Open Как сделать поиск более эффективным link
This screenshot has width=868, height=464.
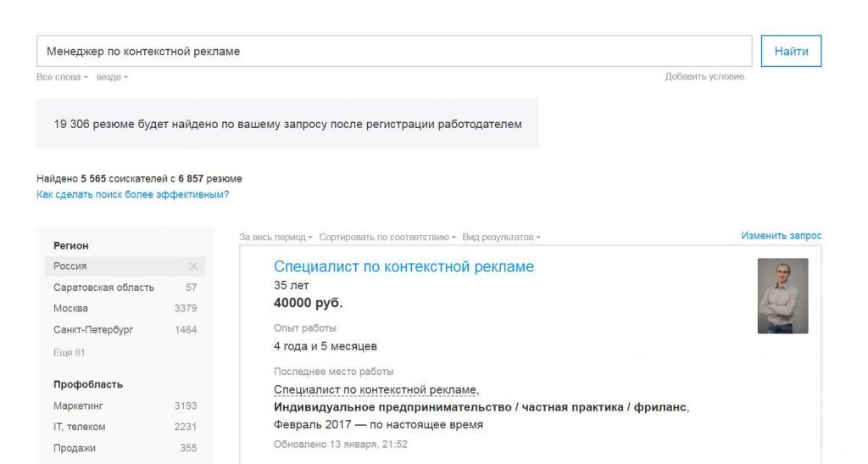pos(132,194)
